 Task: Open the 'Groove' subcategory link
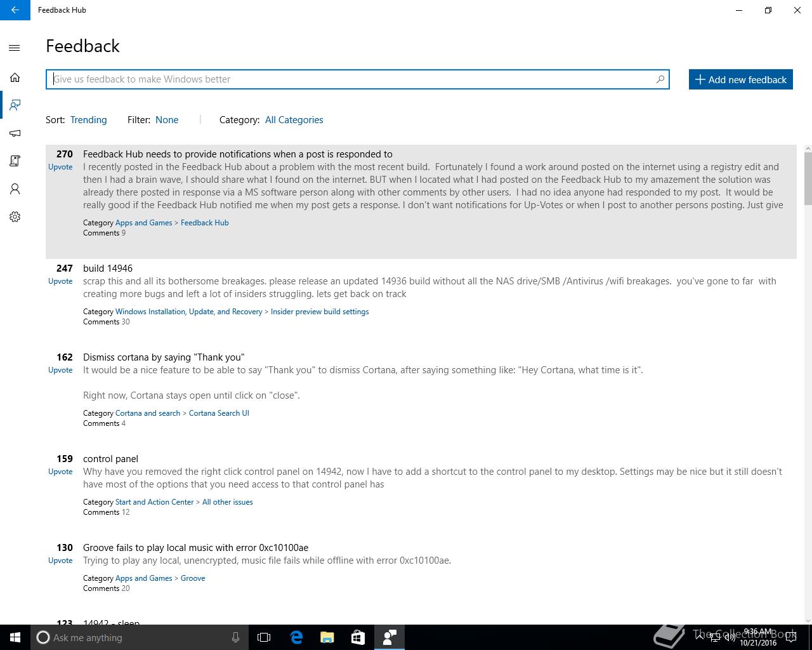(x=193, y=578)
